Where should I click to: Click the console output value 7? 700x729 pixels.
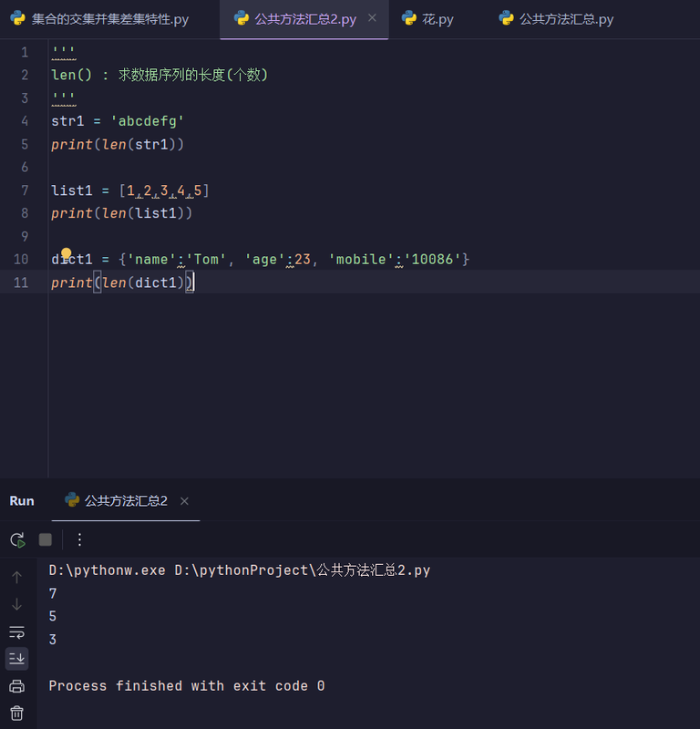(x=53, y=594)
